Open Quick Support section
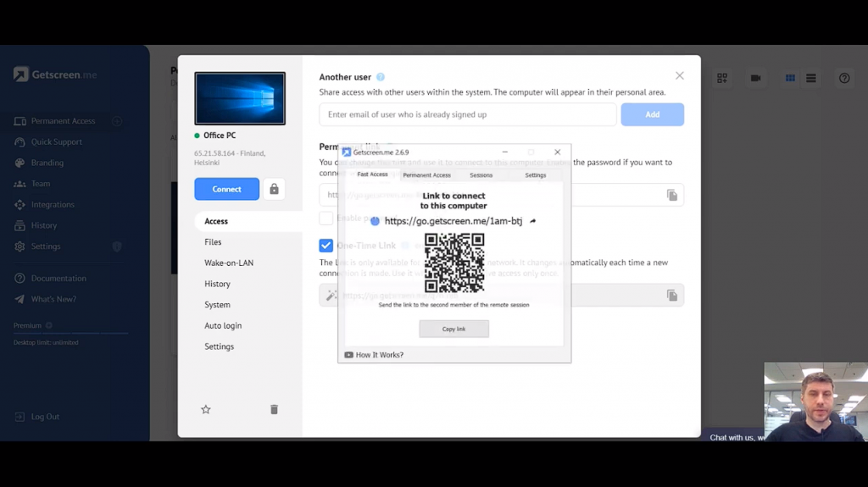 pyautogui.click(x=56, y=141)
